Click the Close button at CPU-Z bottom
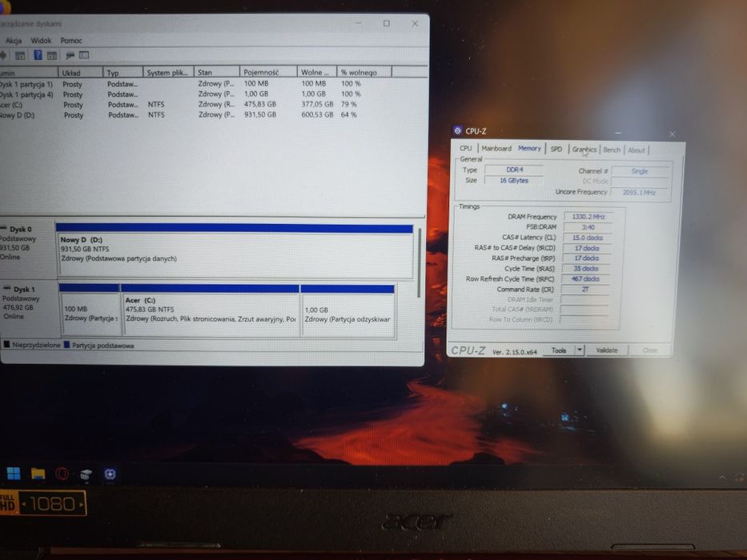Viewport: 747px width, 560px height. click(650, 350)
